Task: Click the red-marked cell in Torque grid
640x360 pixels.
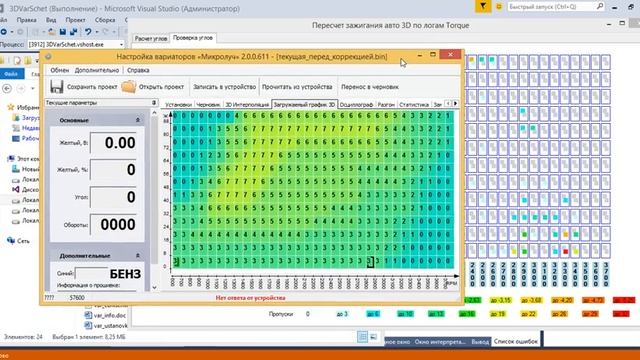Action: (x=565, y=251)
